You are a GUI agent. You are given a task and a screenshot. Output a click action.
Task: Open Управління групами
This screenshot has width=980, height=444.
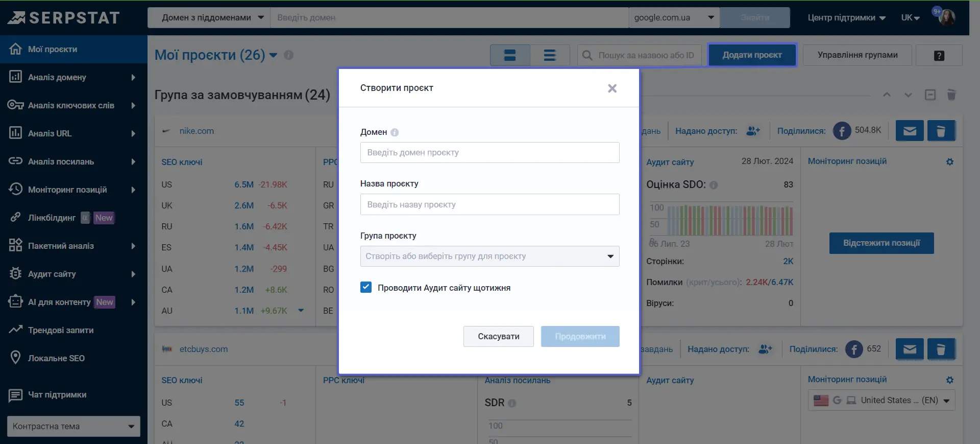coord(857,55)
